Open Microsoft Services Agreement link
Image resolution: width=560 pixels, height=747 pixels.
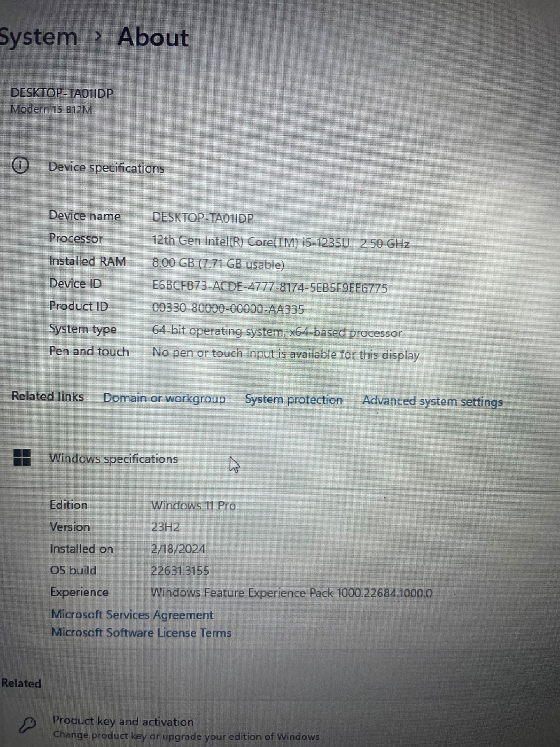[x=132, y=614]
